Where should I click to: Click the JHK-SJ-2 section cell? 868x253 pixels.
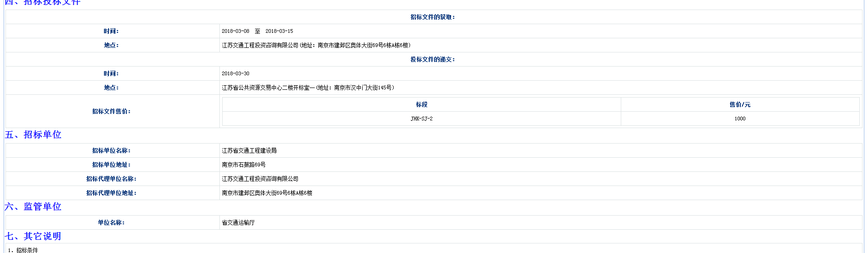pos(421,119)
